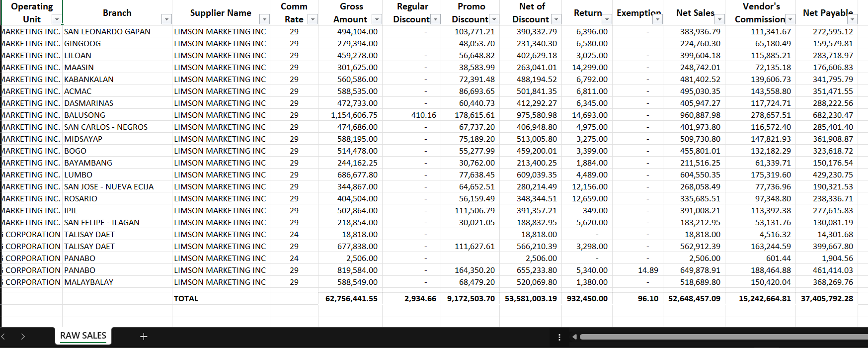868x348 pixels.
Task: Select total gross amount 62,756,441.55
Action: tap(350, 299)
